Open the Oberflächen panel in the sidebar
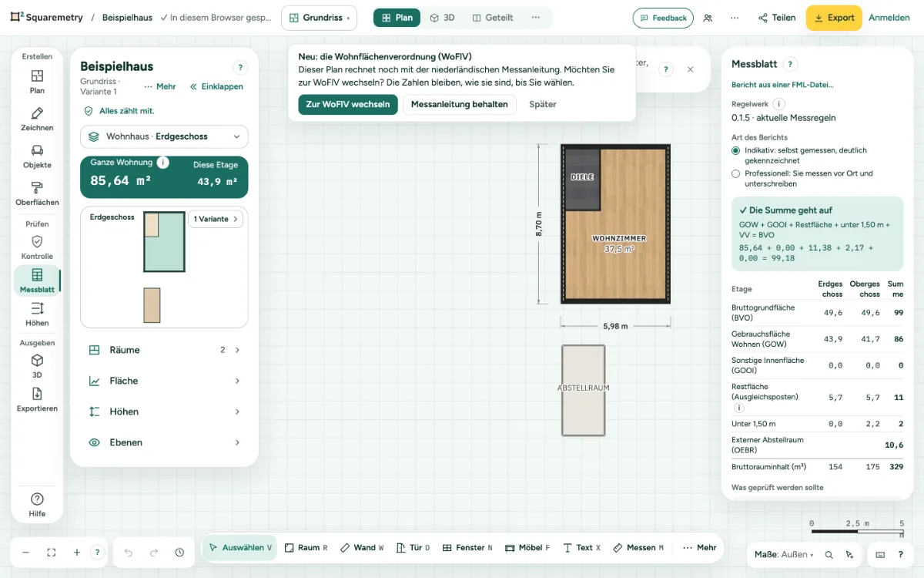This screenshot has height=578, width=924. click(x=37, y=194)
